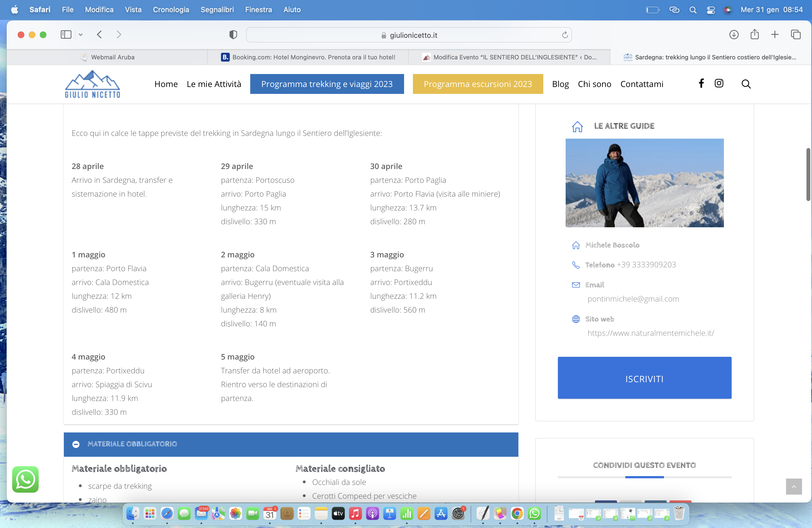Viewport: 812px width, 528px height.
Task: Click the Michele Boscolo guide photo
Action: pos(644,183)
